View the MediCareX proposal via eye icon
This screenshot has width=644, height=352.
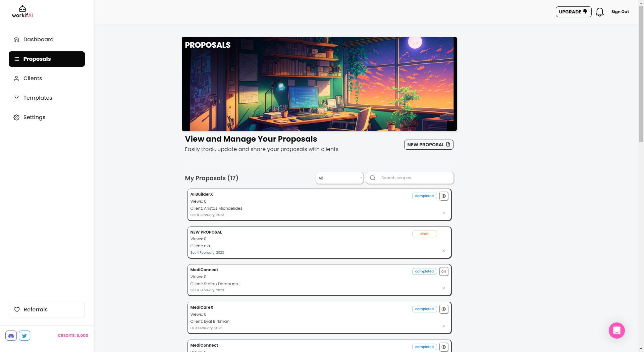coord(444,309)
